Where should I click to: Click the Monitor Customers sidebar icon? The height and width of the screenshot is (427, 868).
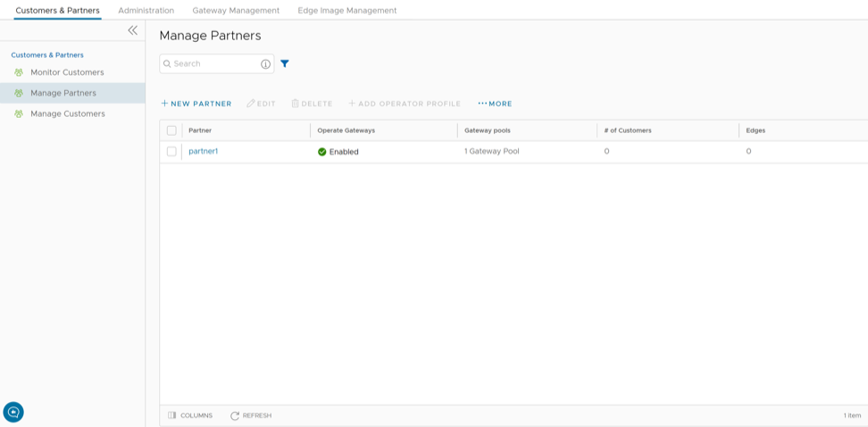coord(19,72)
